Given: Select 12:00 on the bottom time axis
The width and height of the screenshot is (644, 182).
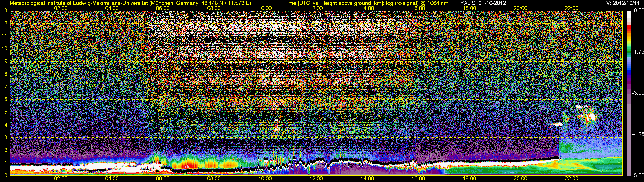Looking at the screenshot, I should 316,179.
